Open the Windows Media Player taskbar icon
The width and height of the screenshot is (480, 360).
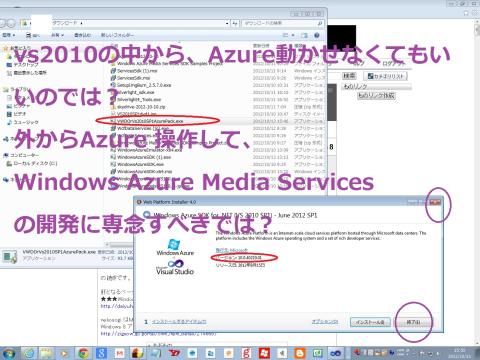click(x=65, y=353)
